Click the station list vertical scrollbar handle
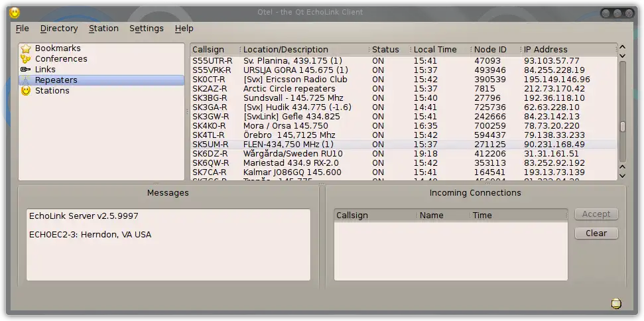This screenshot has width=644, height=321. click(x=623, y=127)
